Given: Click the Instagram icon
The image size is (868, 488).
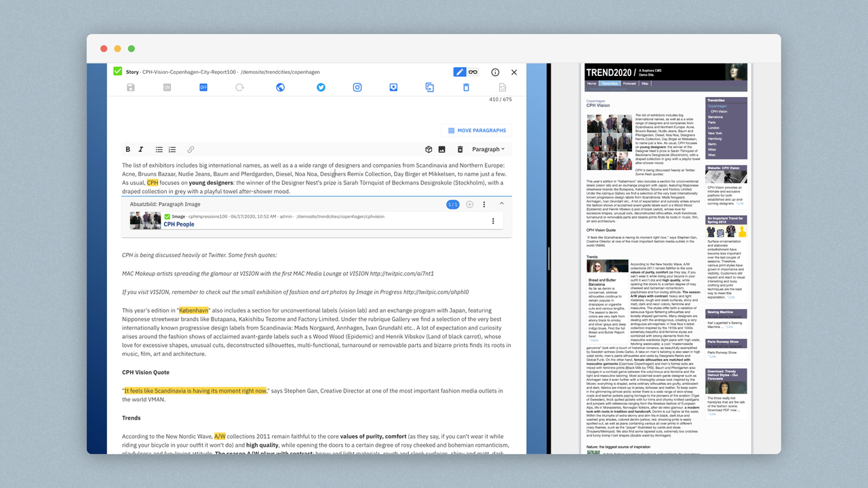Looking at the screenshot, I should pyautogui.click(x=357, y=87).
